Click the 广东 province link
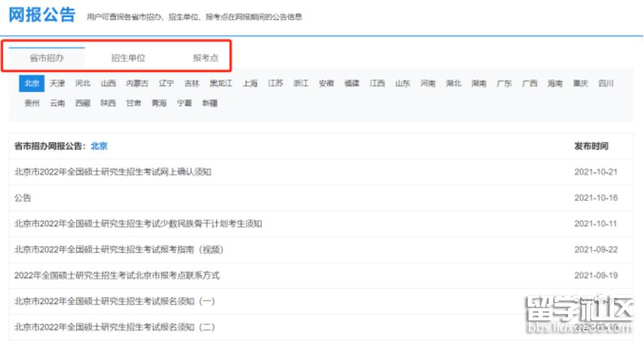The image size is (644, 343). click(504, 83)
